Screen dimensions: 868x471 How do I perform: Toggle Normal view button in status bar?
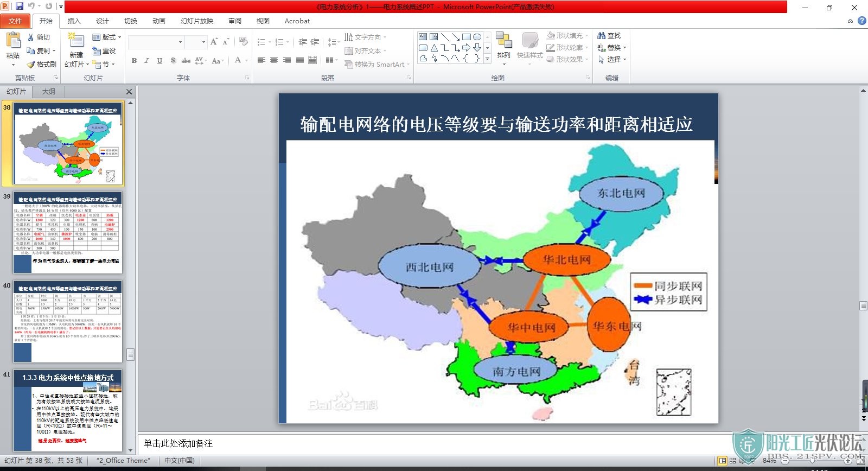[x=723, y=461]
